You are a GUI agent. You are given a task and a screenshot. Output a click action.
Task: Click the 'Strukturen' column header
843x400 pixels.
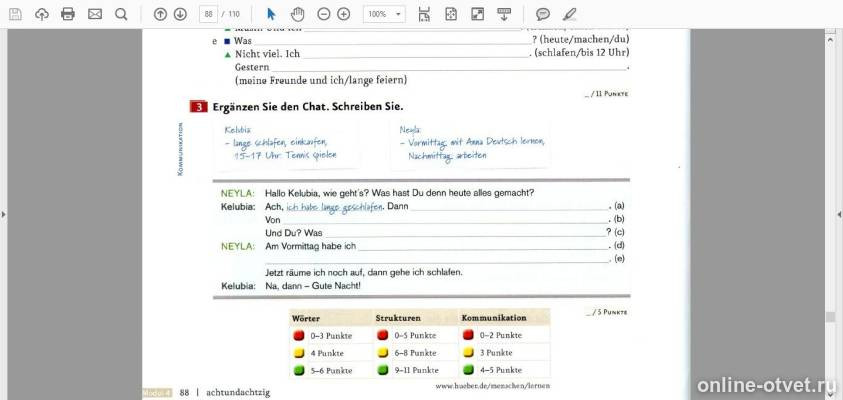point(398,318)
